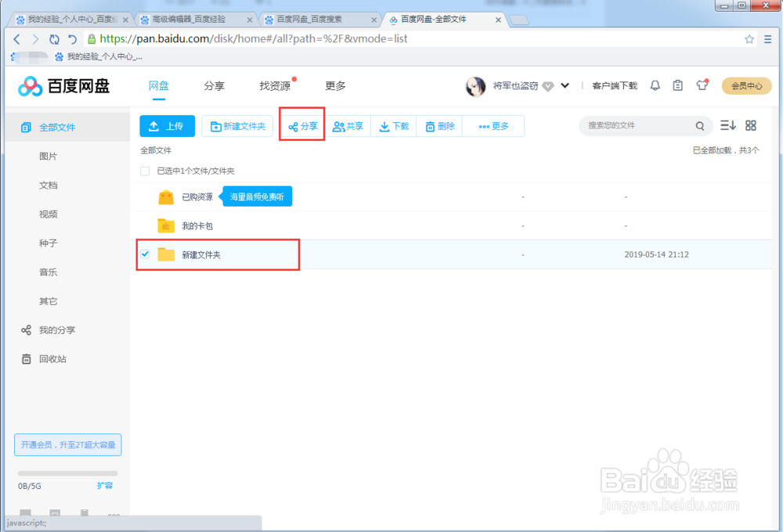Select 视频 category in sidebar

(49, 214)
